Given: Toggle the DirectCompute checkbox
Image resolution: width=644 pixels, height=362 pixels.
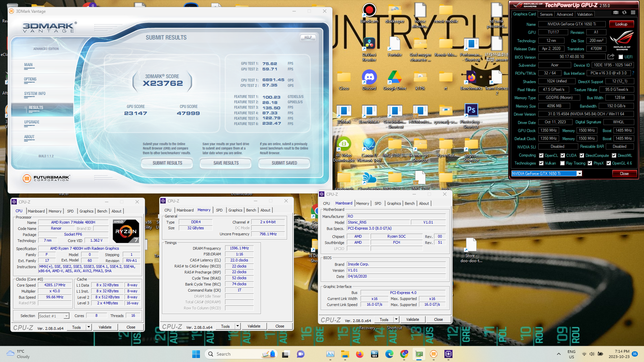Looking at the screenshot, I should tap(582, 156).
